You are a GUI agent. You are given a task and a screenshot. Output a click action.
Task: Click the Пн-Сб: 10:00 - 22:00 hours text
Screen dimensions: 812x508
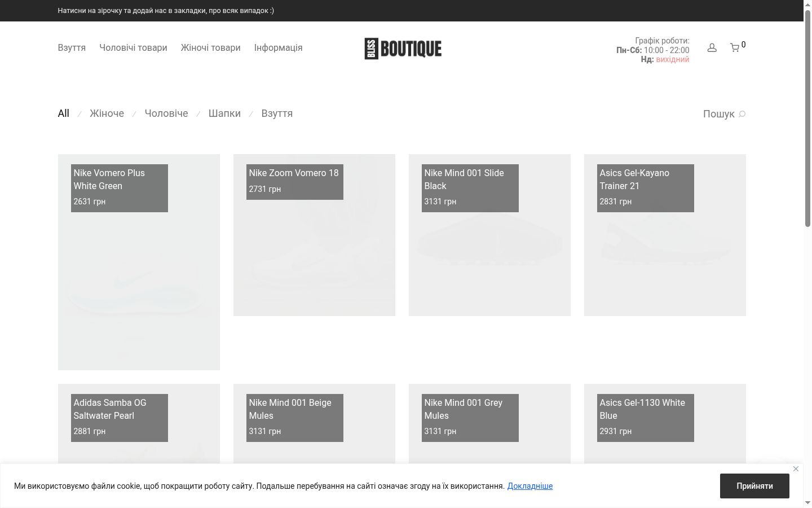coord(653,50)
